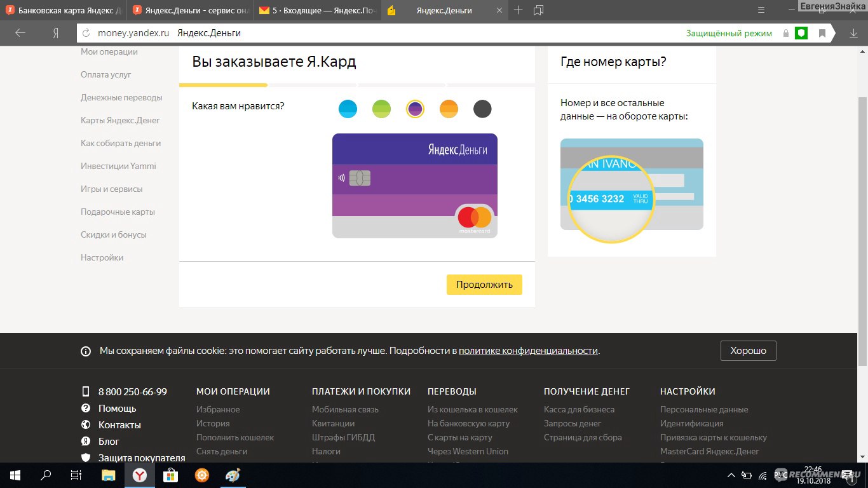Viewport: 868px width, 488px height.
Task: Open the green Protect shield icon
Action: 801,33
